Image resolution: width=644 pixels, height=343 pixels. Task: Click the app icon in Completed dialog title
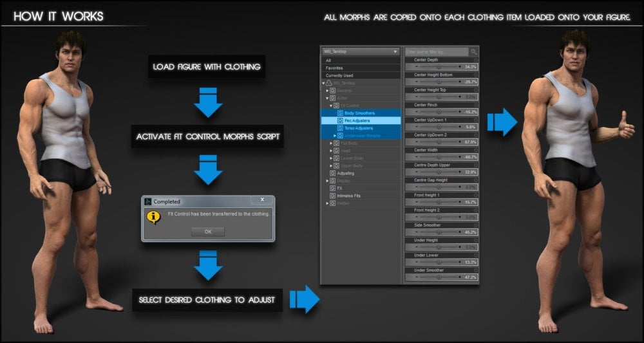point(147,201)
